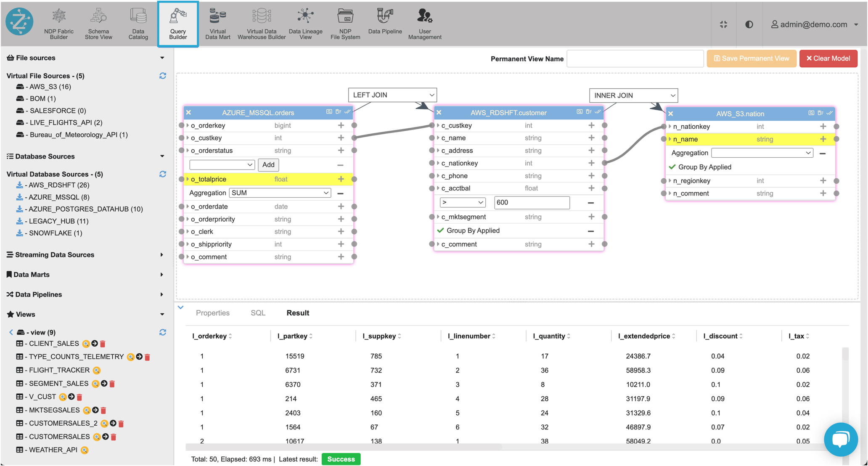Screen dimensions: 868x466
Task: Collapse the Views section
Action: [x=162, y=314]
